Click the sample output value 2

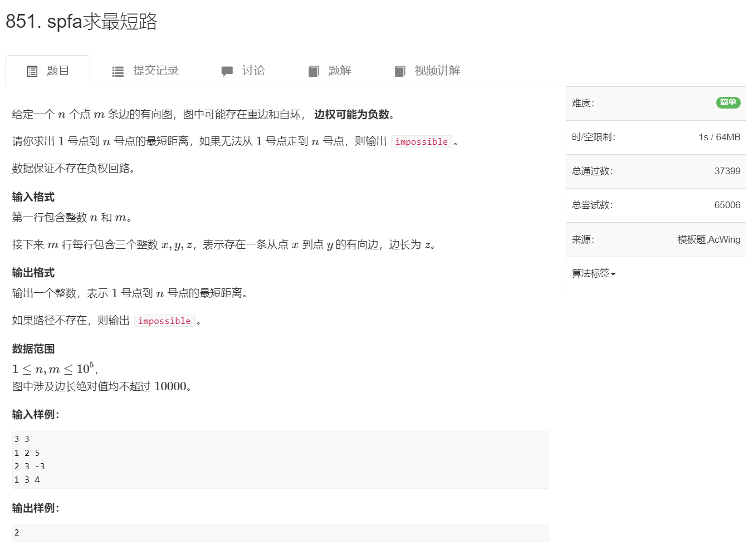pyautogui.click(x=17, y=533)
